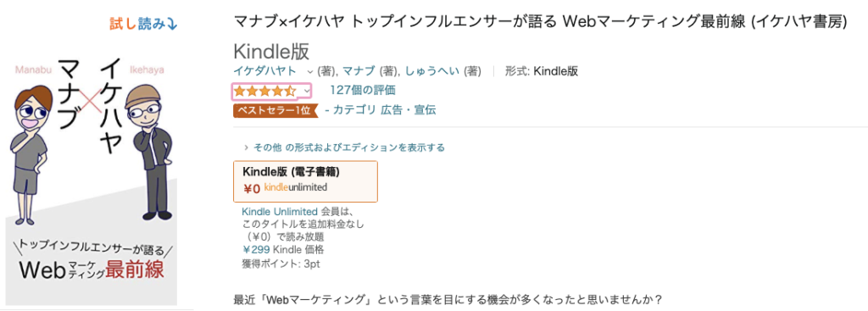Open the 127個の評価 reviews link
Viewport: 868px width, 311px height.
[363, 90]
